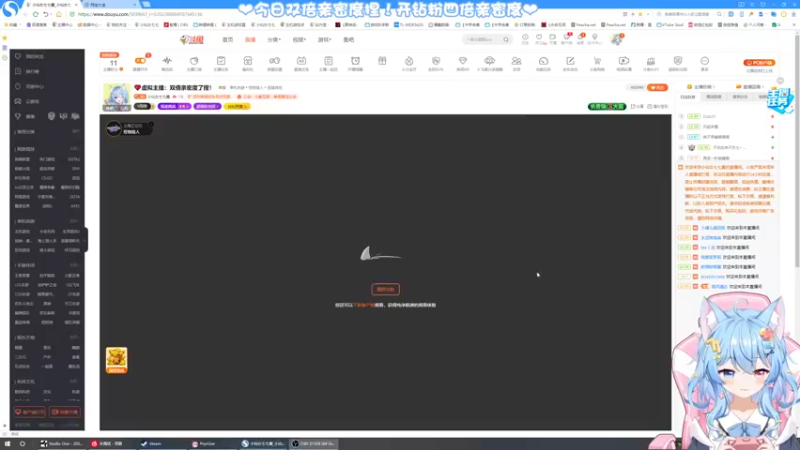
Task: Expand more for 网游竞技 section
Action: pos(74,149)
